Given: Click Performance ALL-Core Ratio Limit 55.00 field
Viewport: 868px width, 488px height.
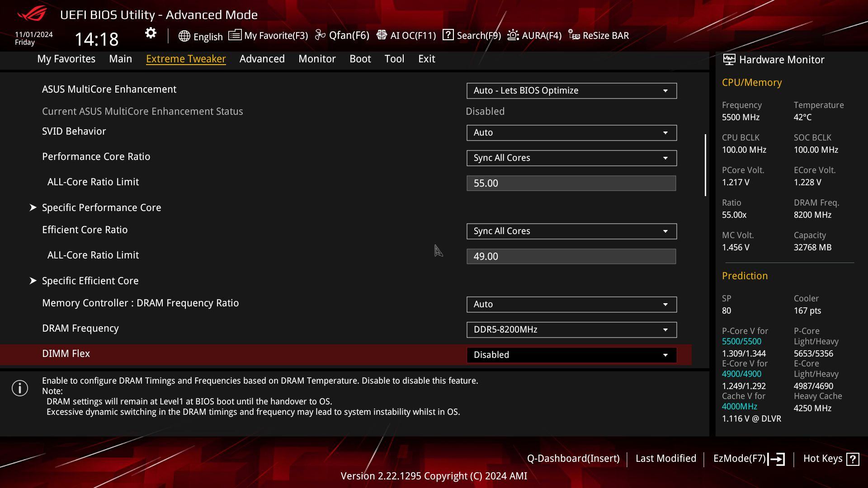Looking at the screenshot, I should pos(571,183).
